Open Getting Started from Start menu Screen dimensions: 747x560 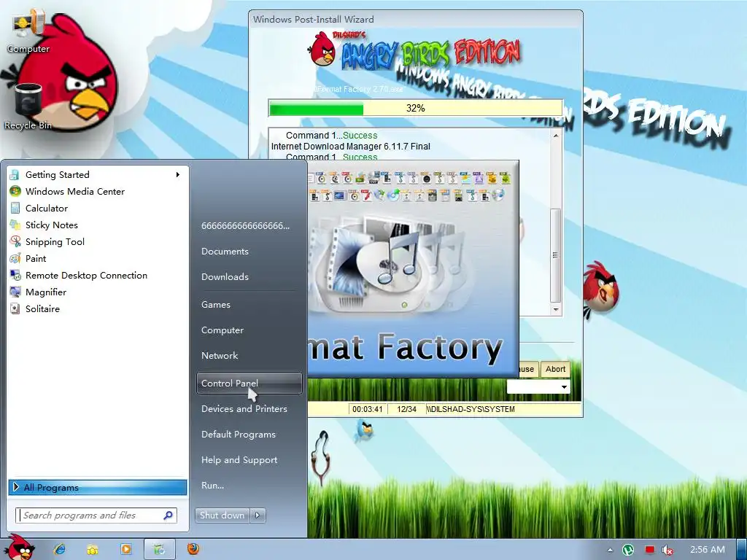coord(98,175)
